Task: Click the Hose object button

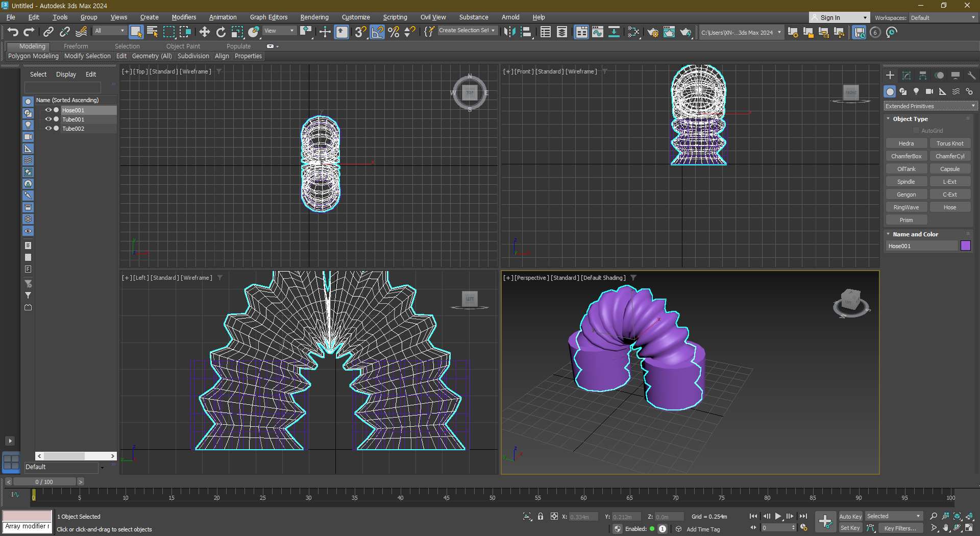Action: coord(950,207)
